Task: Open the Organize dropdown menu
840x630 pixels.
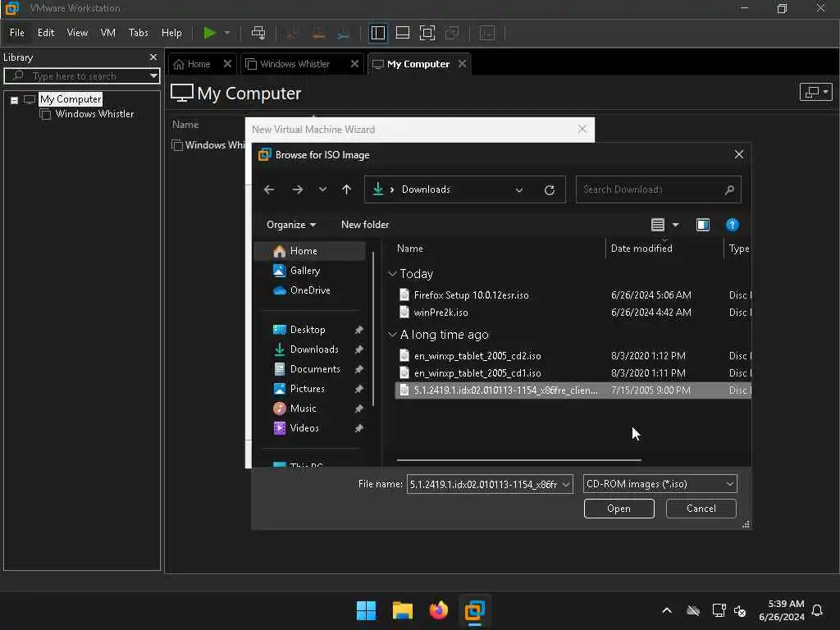Action: [x=291, y=225]
